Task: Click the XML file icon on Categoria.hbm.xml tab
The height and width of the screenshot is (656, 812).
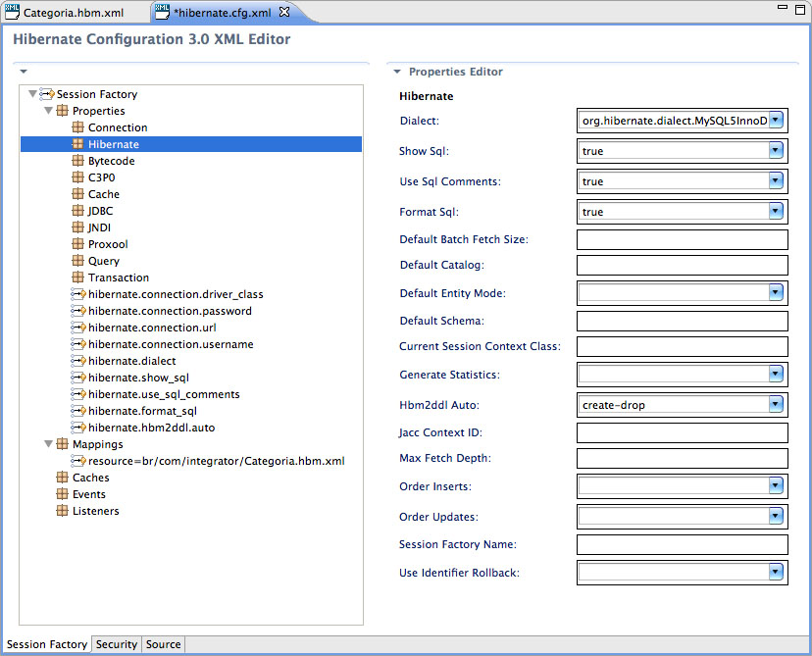Action: 12,12
